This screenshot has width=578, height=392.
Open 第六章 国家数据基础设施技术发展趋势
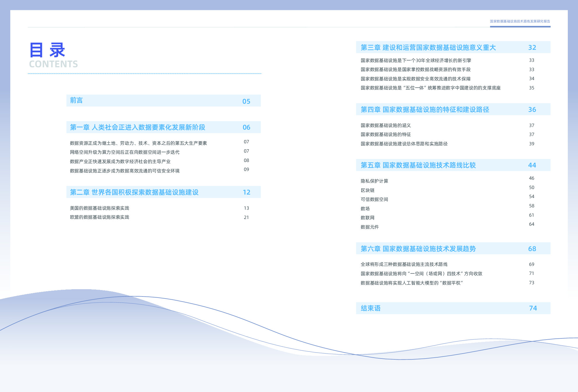pyautogui.click(x=453, y=248)
